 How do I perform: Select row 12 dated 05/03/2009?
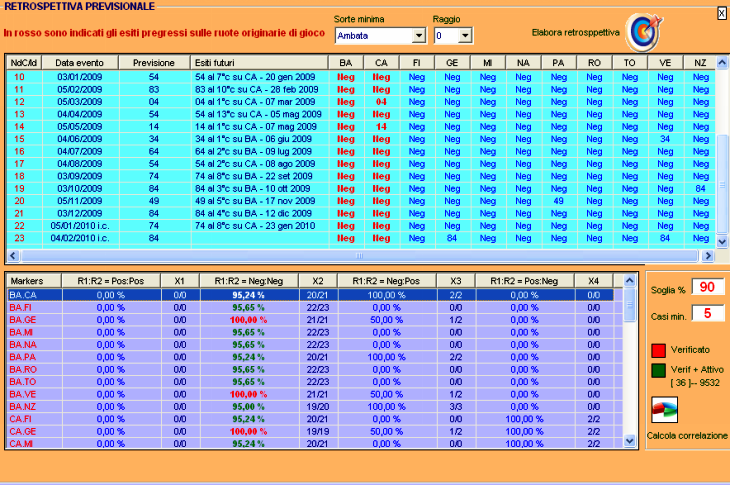[361, 101]
